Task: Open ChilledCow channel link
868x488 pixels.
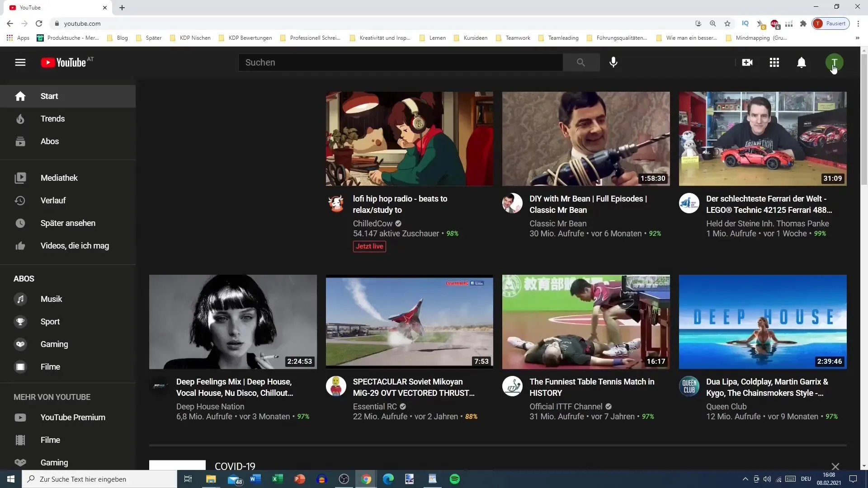Action: point(373,224)
